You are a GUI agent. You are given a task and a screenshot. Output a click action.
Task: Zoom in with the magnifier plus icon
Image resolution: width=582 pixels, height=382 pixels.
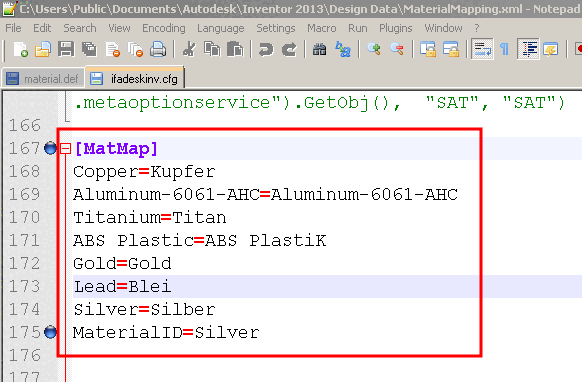click(374, 49)
